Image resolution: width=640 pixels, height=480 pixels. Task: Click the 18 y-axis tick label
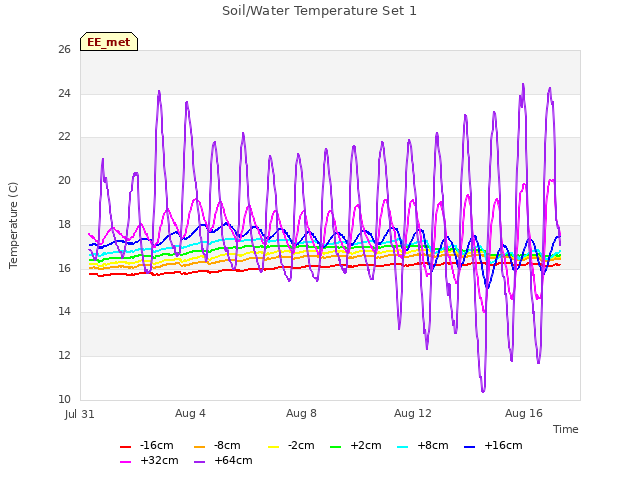click(64, 224)
